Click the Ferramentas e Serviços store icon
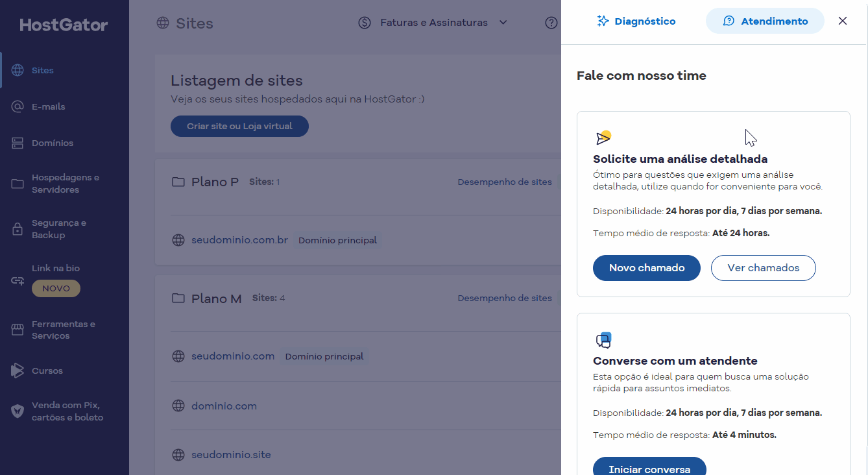868x475 pixels. click(x=18, y=330)
